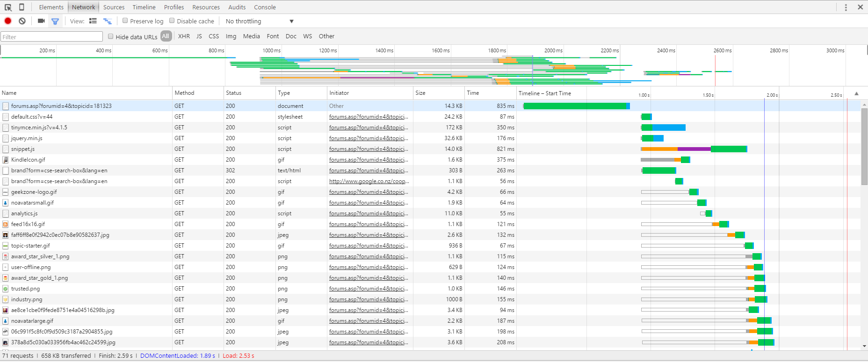Open the DevTools three-dot menu

846,7
